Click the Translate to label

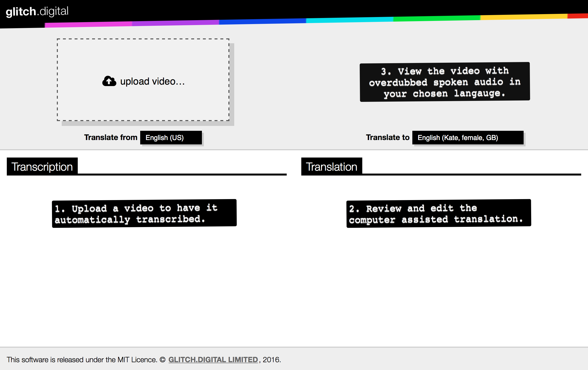click(388, 137)
